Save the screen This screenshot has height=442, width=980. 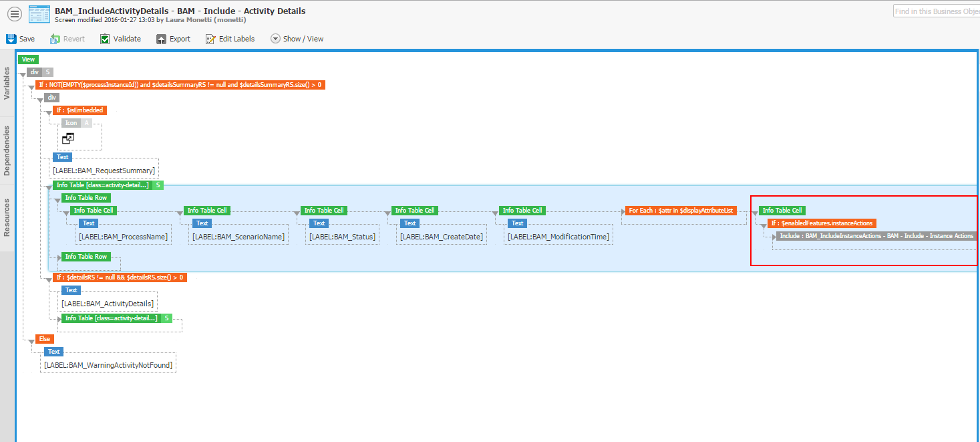point(21,39)
